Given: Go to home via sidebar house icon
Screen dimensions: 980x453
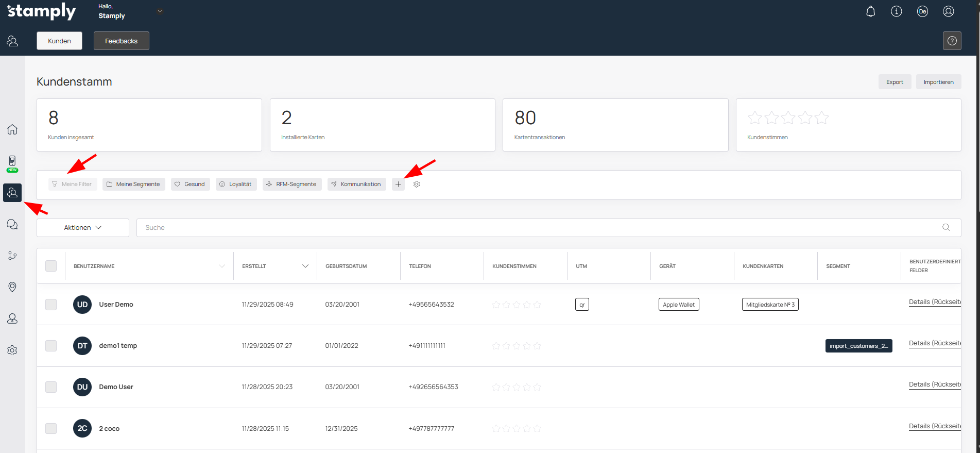Looking at the screenshot, I should tap(12, 129).
